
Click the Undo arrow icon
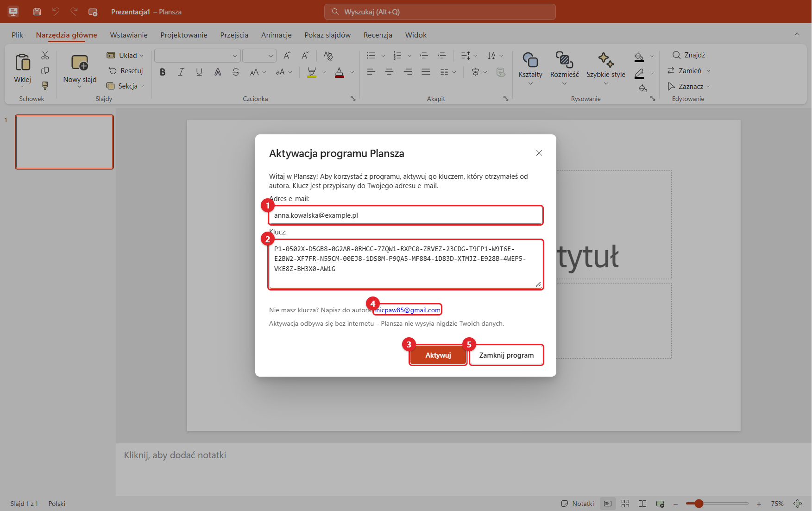coord(56,12)
